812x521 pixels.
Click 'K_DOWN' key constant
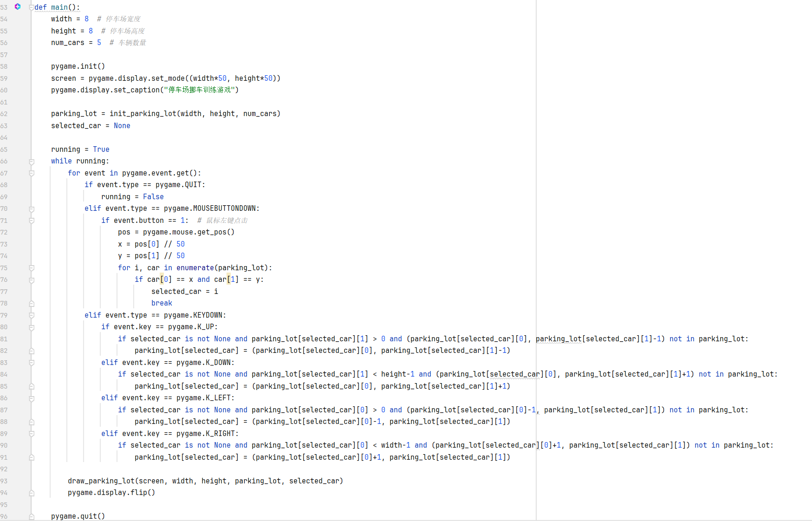[218, 363]
